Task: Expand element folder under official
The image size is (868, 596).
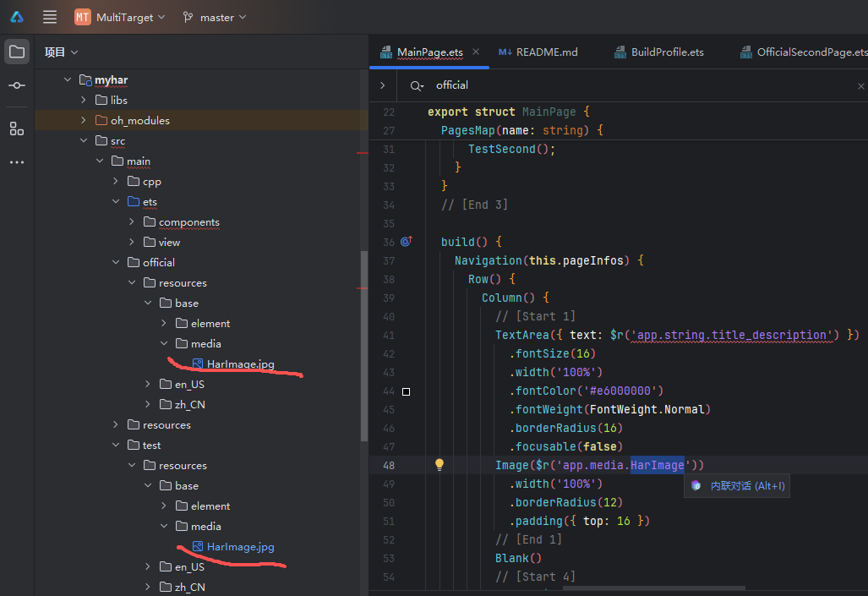Action: tap(164, 323)
